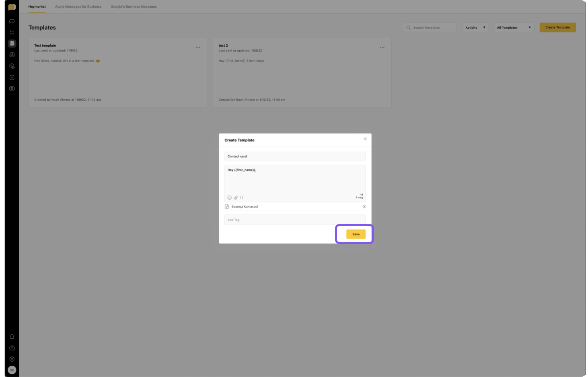Click into the Add Tag field
Image resolution: width=588 pixels, height=377 pixels.
(295, 220)
